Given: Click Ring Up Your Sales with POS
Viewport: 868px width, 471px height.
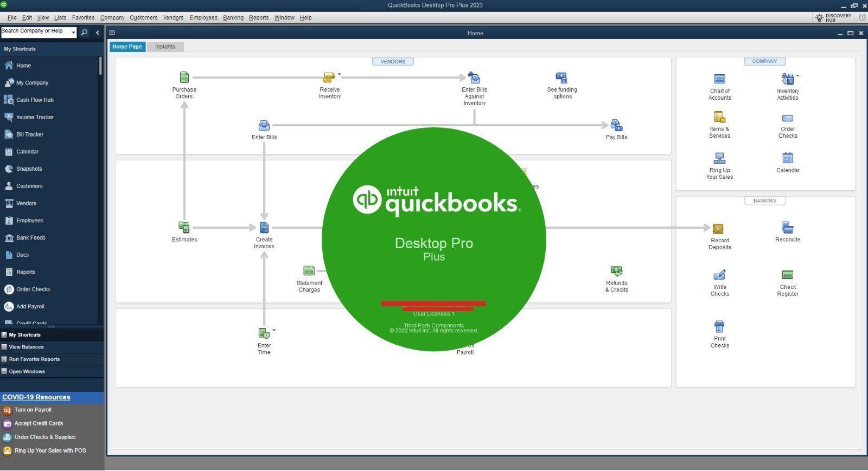Looking at the screenshot, I should click(50, 451).
